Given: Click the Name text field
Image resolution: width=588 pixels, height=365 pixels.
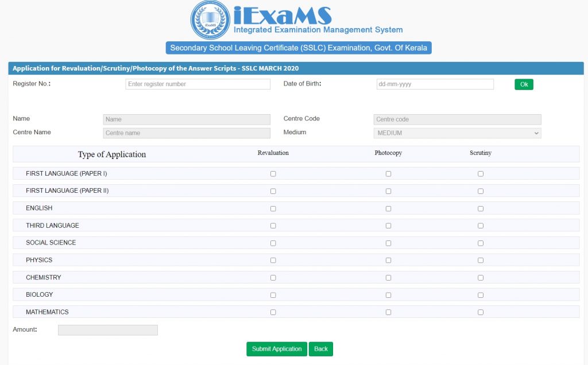Looking at the screenshot, I should point(187,119).
